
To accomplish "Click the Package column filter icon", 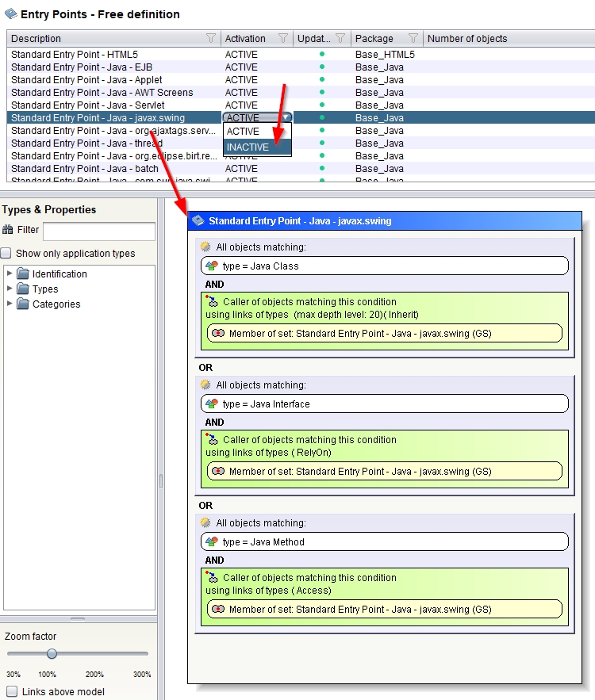I will click(x=413, y=38).
